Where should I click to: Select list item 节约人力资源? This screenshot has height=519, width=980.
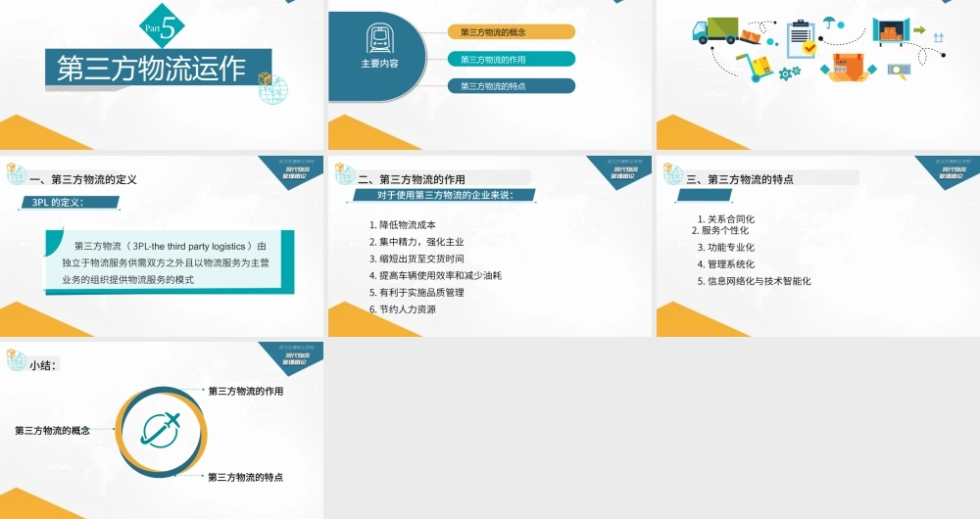pos(402,309)
